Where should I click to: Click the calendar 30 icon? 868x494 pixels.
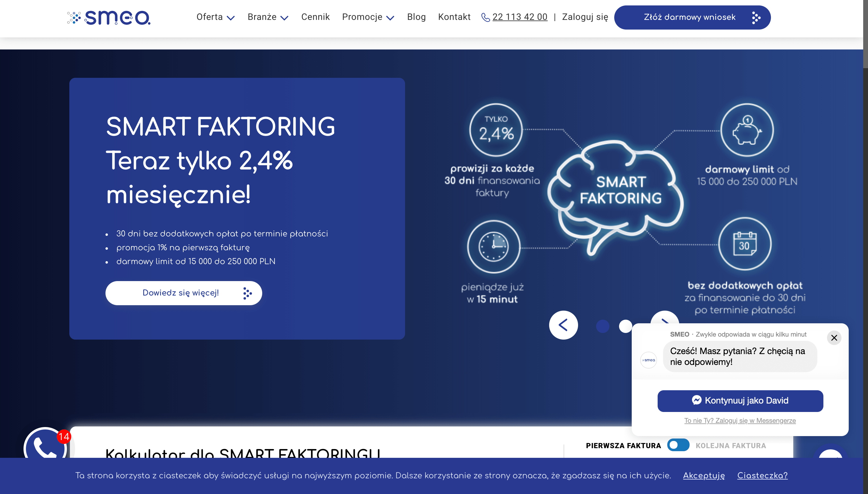coord(744,244)
